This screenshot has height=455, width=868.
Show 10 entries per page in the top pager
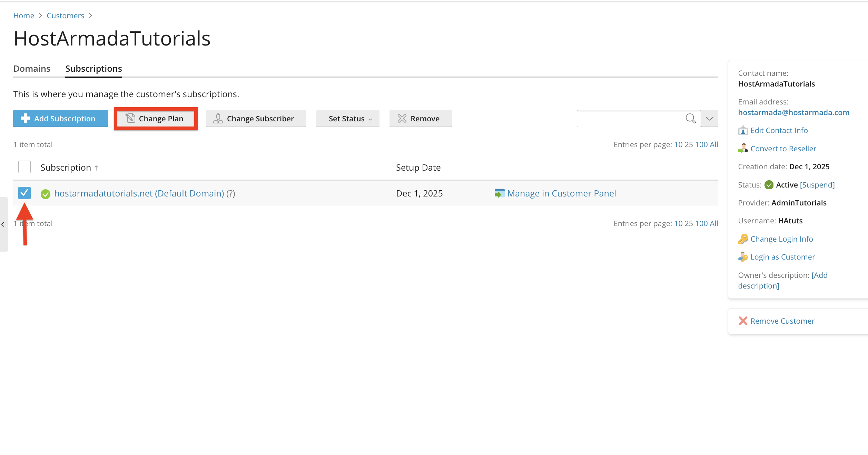[678, 144]
